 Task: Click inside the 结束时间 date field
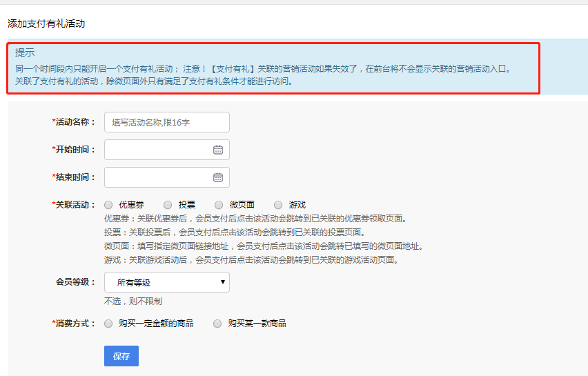point(157,177)
